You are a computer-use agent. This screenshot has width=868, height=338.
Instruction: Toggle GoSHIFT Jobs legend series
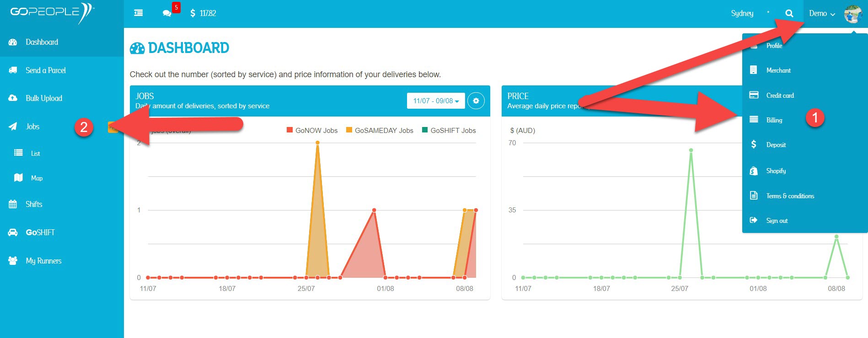click(x=449, y=130)
